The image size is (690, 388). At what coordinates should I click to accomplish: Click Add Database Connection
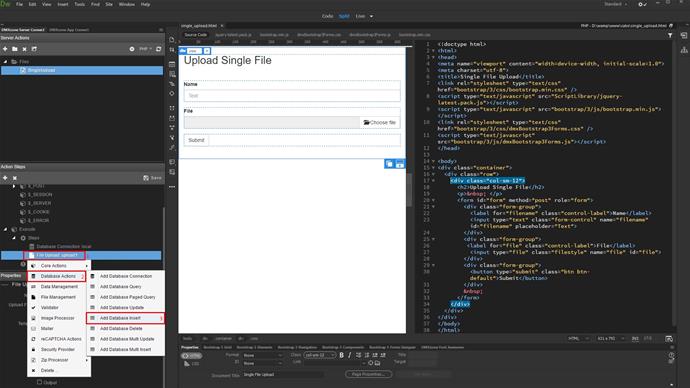125,276
